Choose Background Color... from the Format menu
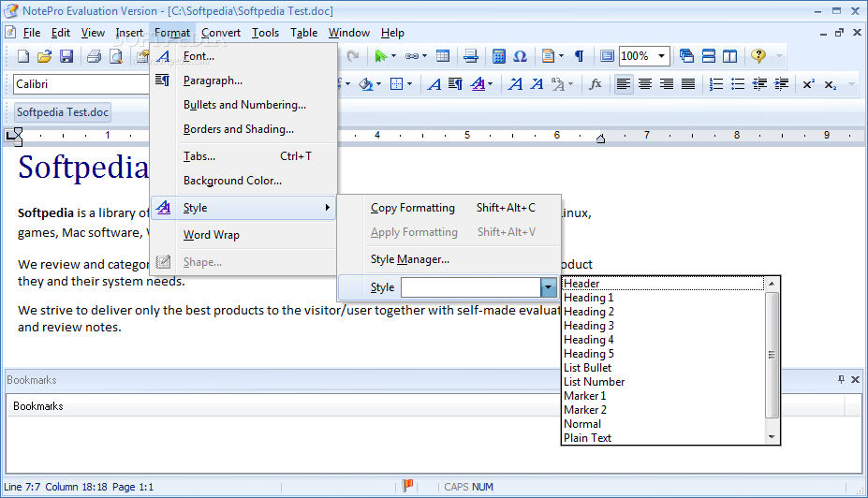Screen dimensions: 868x498 click(232, 181)
